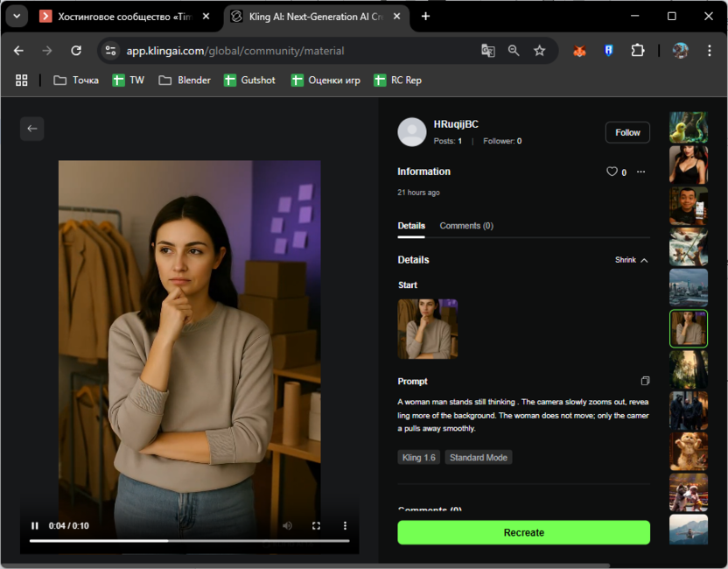Bookmark this page with the star icon
728x569 pixels.
[540, 51]
